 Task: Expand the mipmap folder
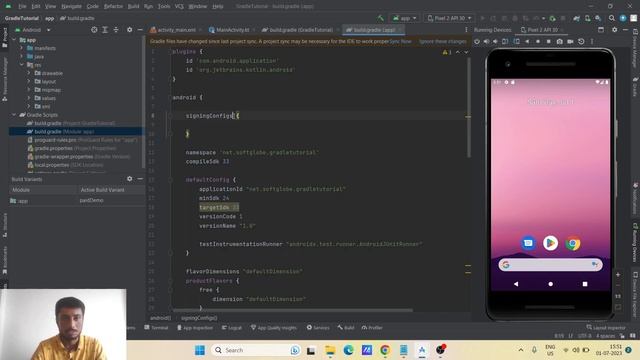[29, 90]
